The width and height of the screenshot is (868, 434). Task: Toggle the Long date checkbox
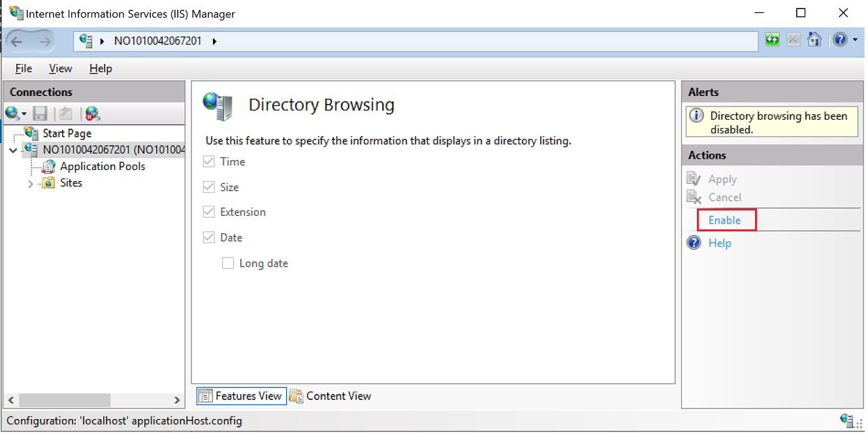pos(228,263)
